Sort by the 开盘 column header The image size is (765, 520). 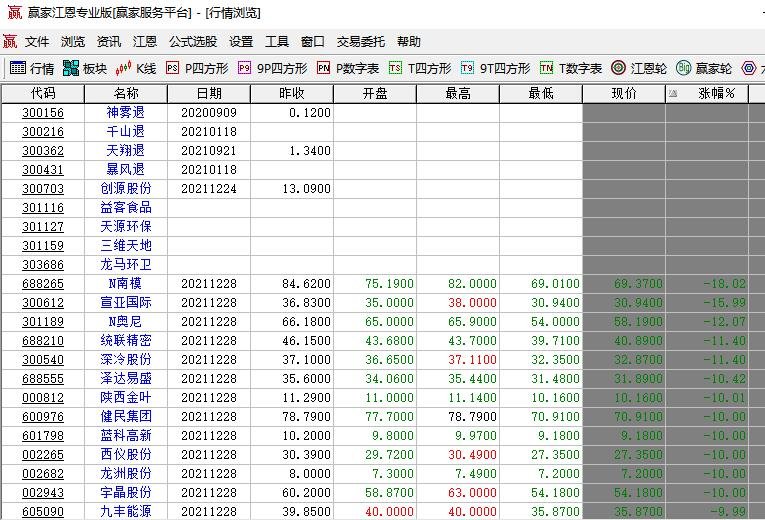click(x=375, y=94)
